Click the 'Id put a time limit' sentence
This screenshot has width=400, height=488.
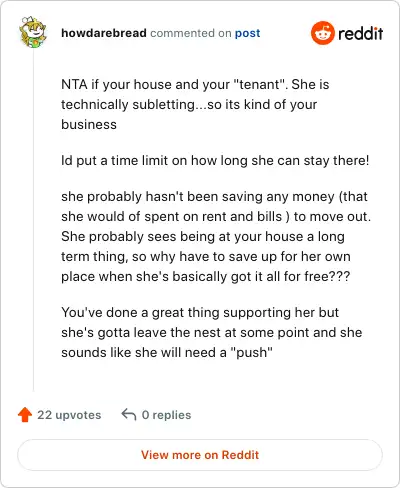215,161
